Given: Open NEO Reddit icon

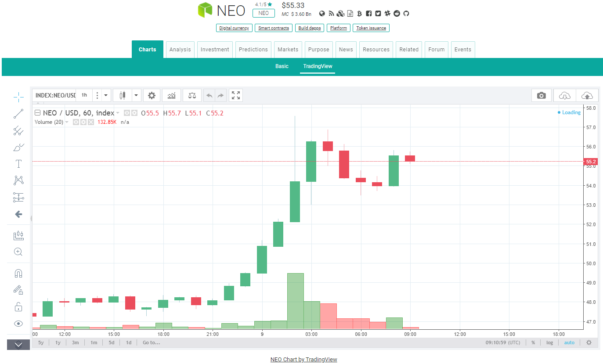Looking at the screenshot, I should [x=397, y=14].
